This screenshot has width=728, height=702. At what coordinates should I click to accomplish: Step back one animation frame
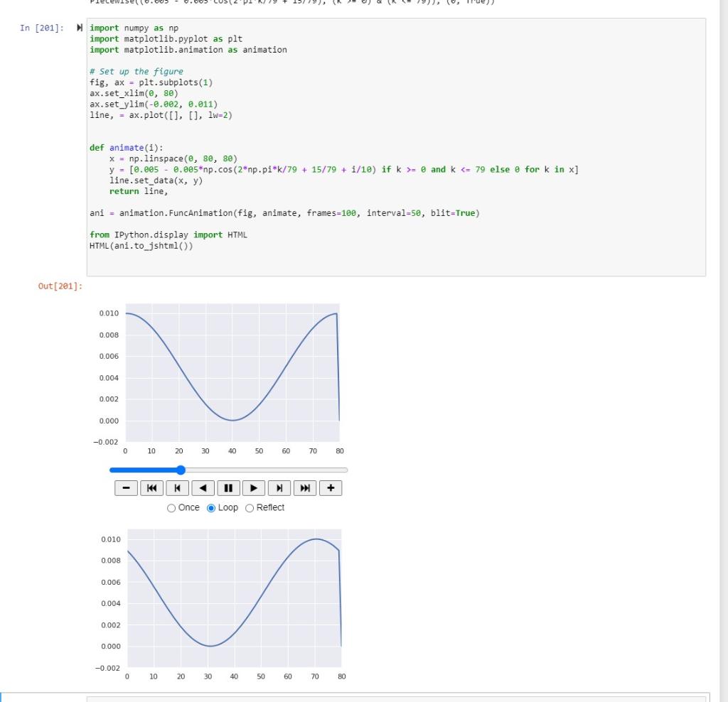[x=177, y=488]
